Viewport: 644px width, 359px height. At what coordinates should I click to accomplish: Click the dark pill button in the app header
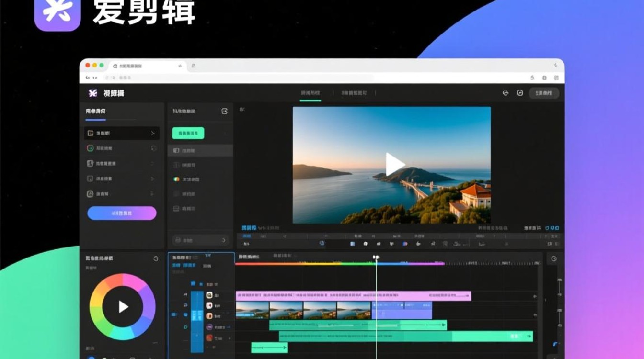[544, 93]
